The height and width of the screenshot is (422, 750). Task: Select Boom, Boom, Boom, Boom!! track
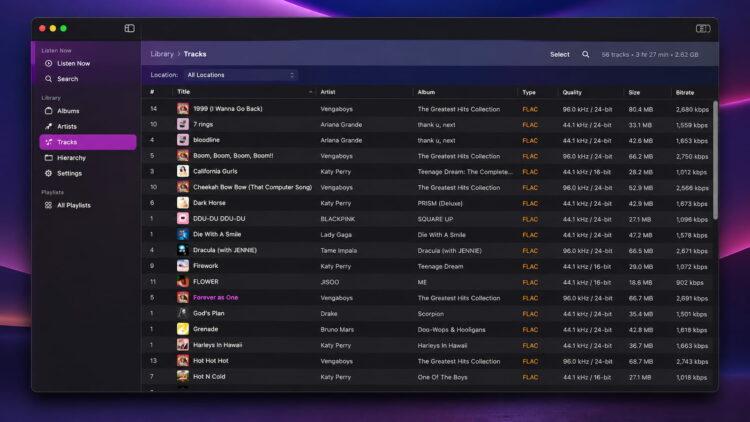[233, 156]
